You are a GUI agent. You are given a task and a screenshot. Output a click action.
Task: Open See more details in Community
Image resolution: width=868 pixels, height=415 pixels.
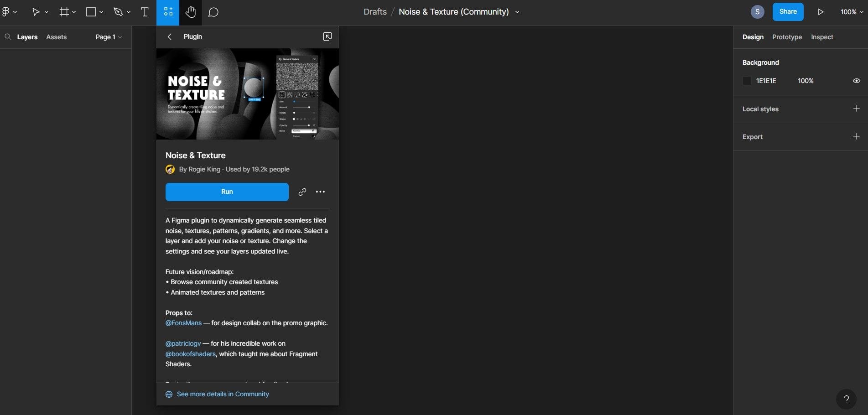click(x=223, y=394)
